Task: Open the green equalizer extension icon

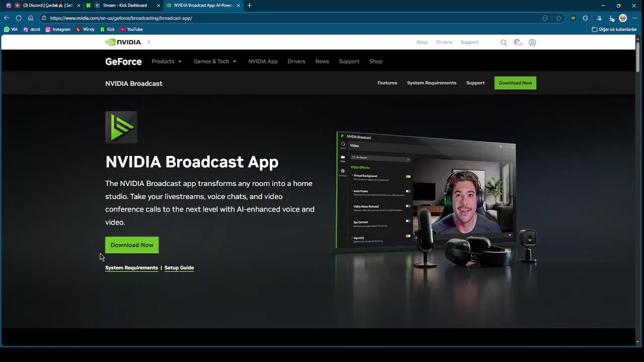Action: coord(573,18)
